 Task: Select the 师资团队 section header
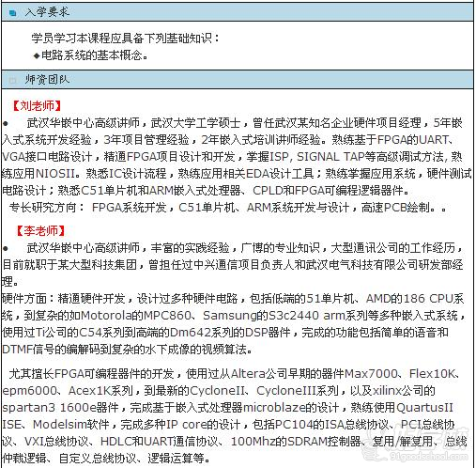tap(238, 80)
